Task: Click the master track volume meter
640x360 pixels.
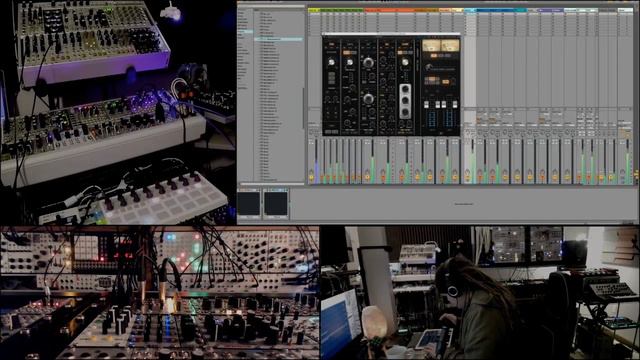Action: point(628,161)
